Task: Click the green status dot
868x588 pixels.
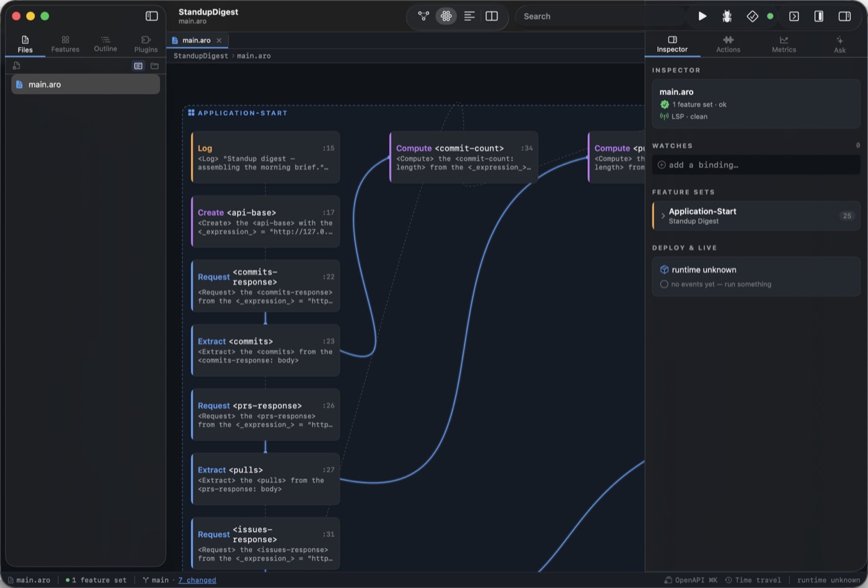Action: click(x=770, y=16)
